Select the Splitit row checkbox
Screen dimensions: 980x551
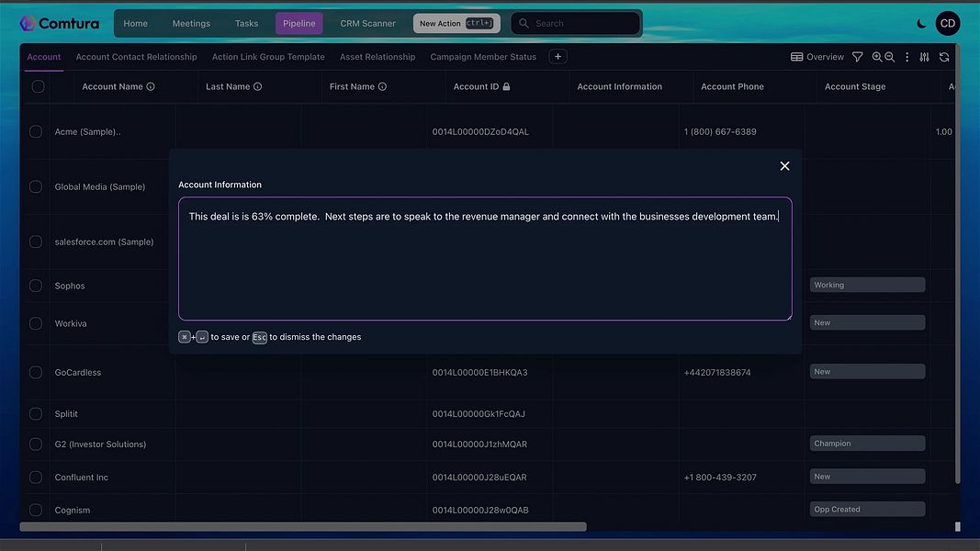click(36, 413)
